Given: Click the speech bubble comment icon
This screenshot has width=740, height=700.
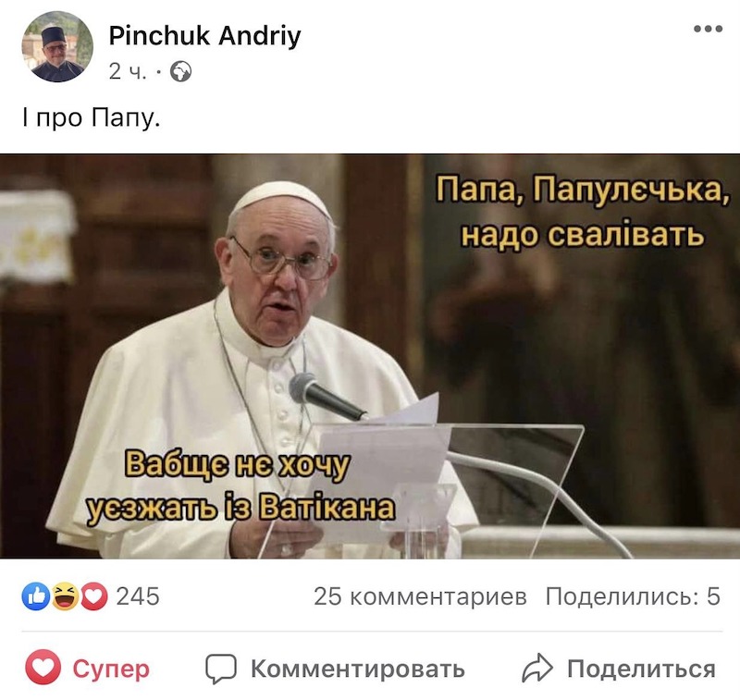Looking at the screenshot, I should (220, 669).
